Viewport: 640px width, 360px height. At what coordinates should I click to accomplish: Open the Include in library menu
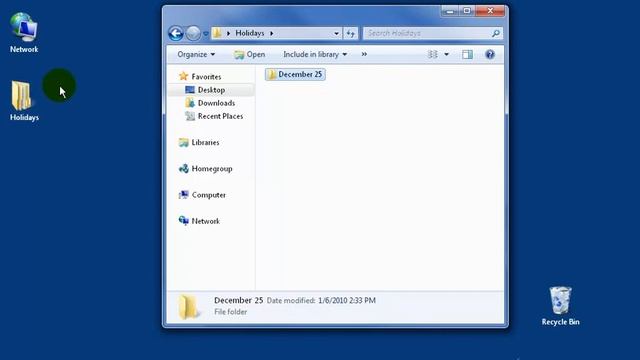pyautogui.click(x=315, y=54)
